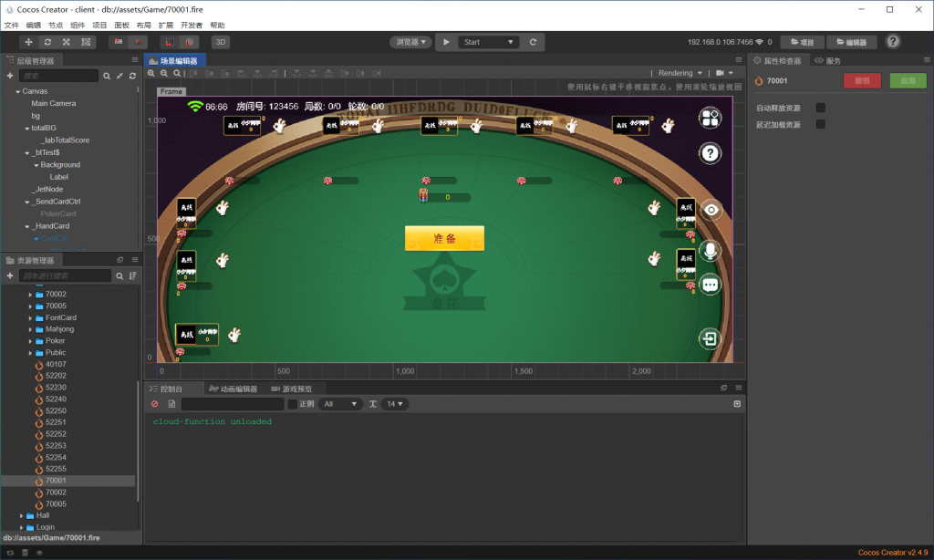The height and width of the screenshot is (560, 934).
Task: Switch scene view to 3D mode
Action: coord(221,42)
